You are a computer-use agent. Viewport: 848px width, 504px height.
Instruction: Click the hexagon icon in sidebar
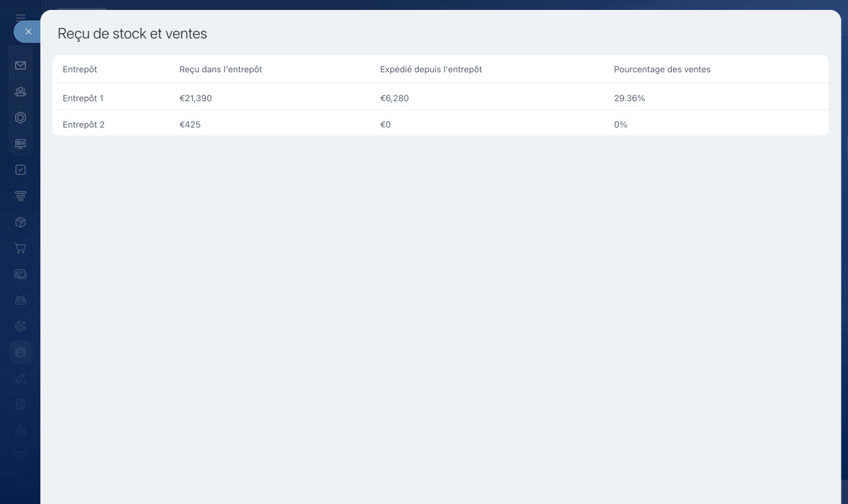[21, 118]
